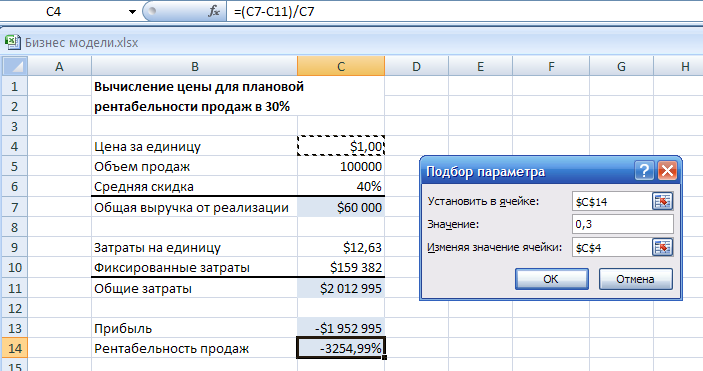Select cell labeled Прибыль
This screenshot has width=703, height=371.
tap(194, 328)
